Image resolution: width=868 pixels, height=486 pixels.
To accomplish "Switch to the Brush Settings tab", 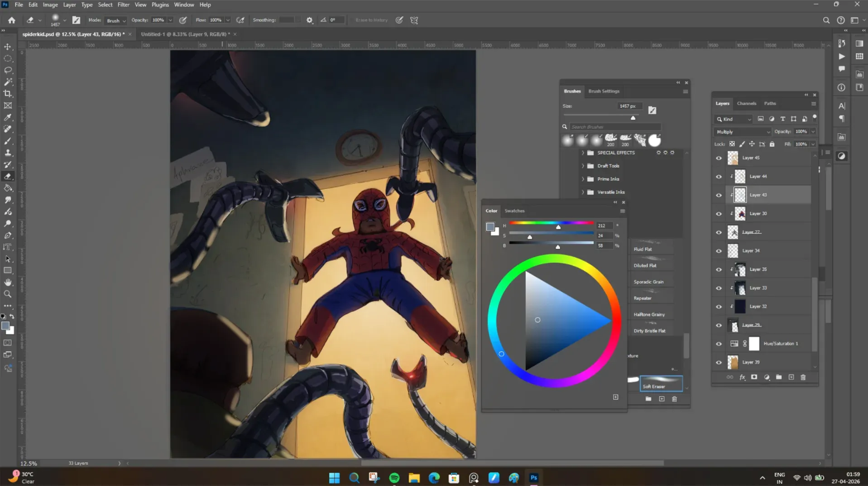I will point(604,91).
